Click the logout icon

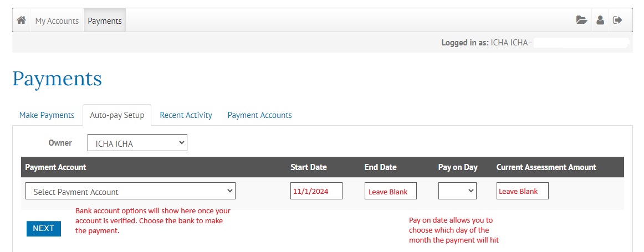click(617, 20)
